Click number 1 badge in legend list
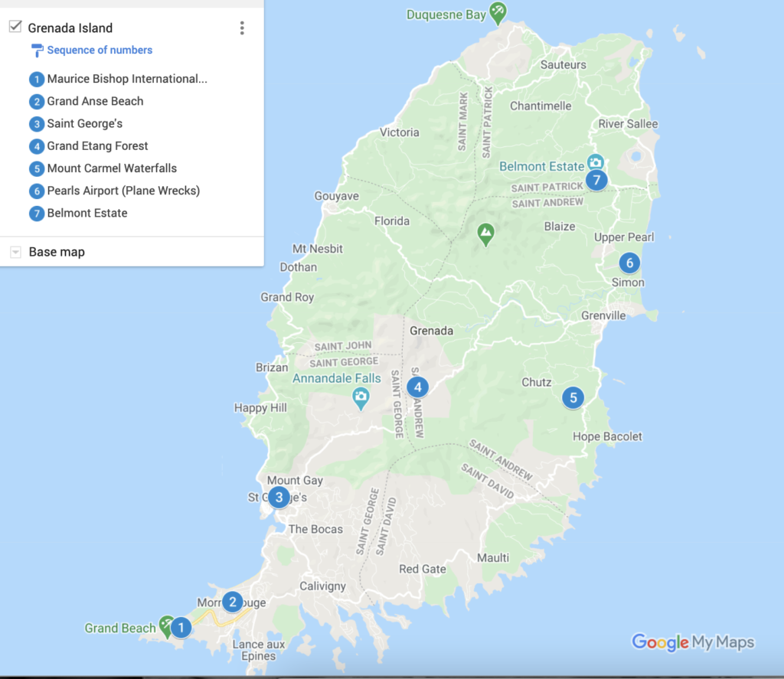Image resolution: width=784 pixels, height=679 pixels. (37, 79)
